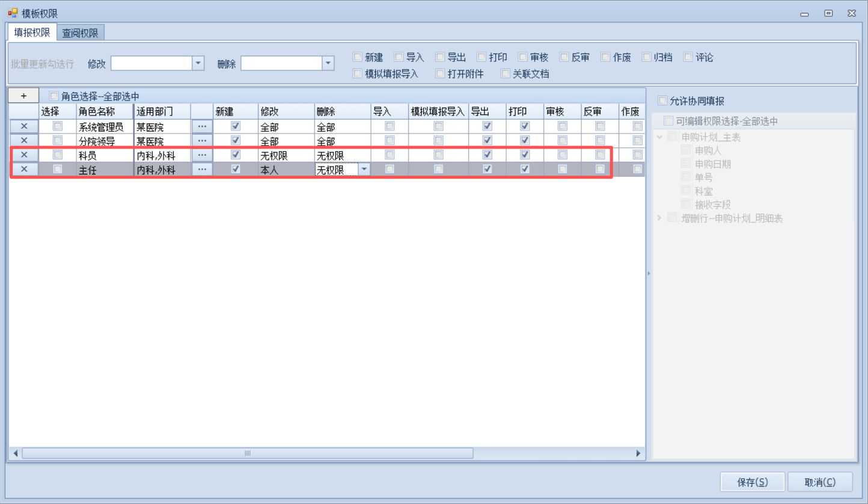The width and height of the screenshot is (868, 504).
Task: Click the 保存(S) button
Action: [x=753, y=482]
